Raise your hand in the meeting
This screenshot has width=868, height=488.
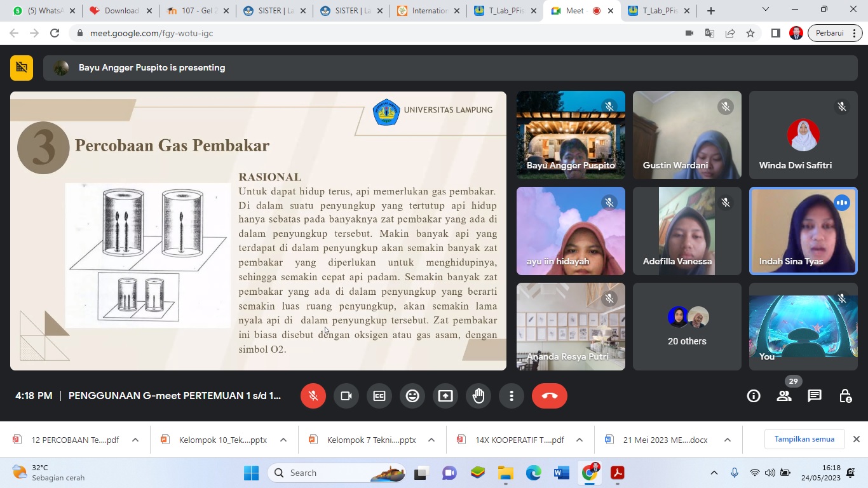point(478,396)
